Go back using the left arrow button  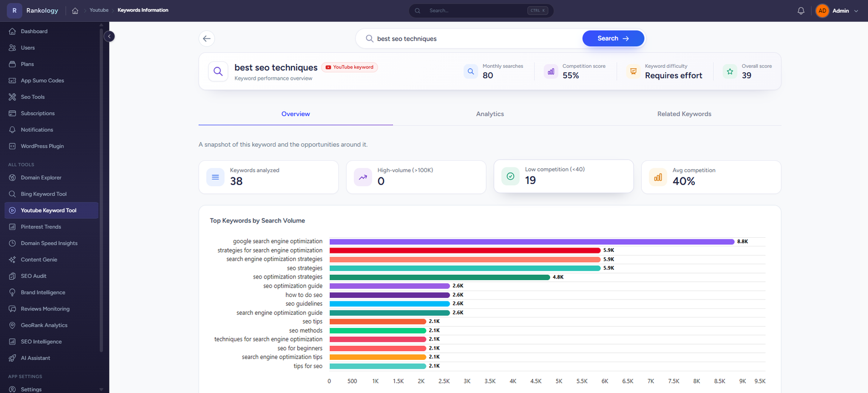tap(207, 39)
